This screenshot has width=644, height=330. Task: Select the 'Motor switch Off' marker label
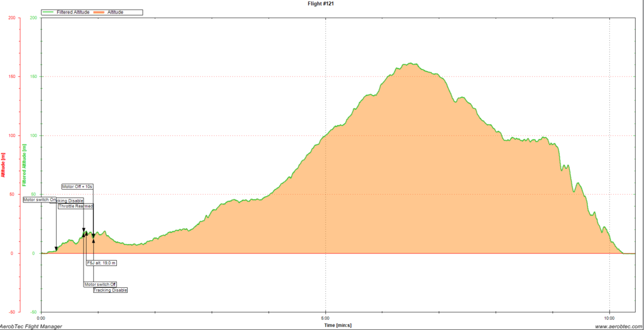click(x=100, y=284)
